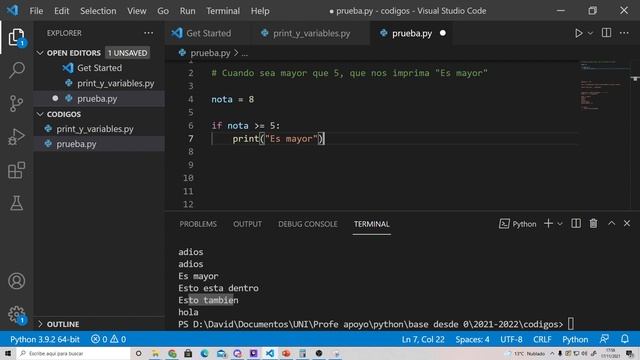This screenshot has width=640, height=360.
Task: Run Python file with play button
Action: tap(578, 33)
